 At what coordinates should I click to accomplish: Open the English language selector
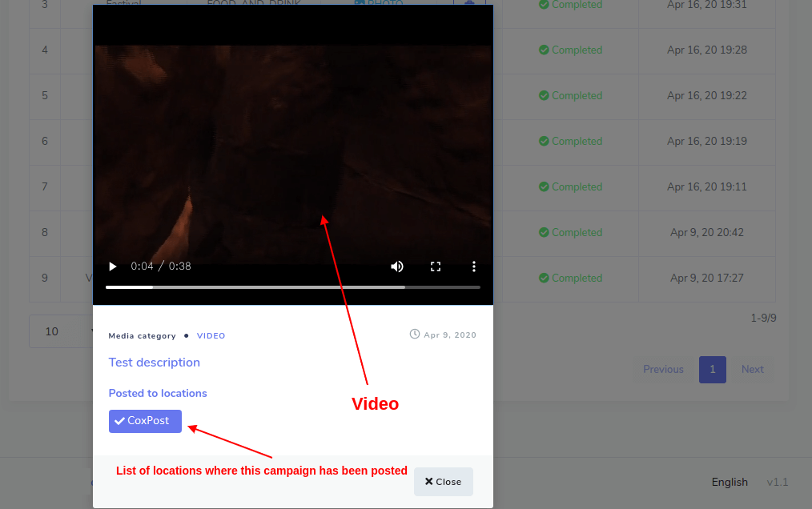pyautogui.click(x=730, y=482)
